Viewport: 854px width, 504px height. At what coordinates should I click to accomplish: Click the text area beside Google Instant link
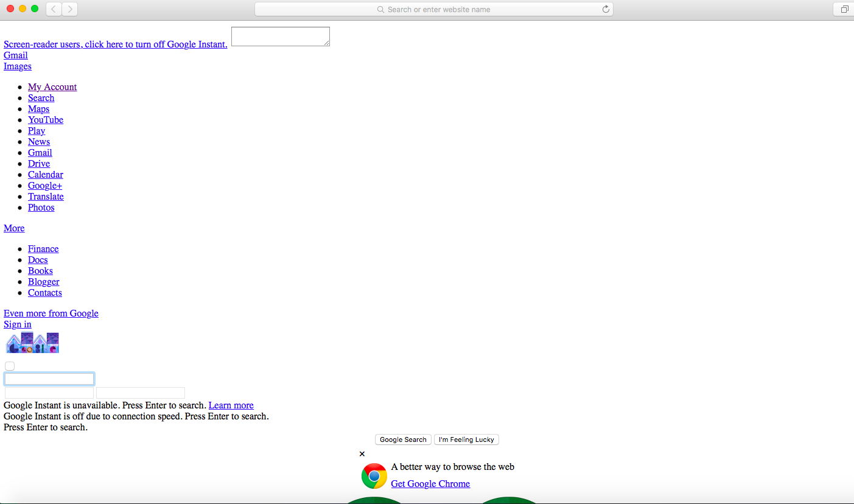tap(281, 37)
